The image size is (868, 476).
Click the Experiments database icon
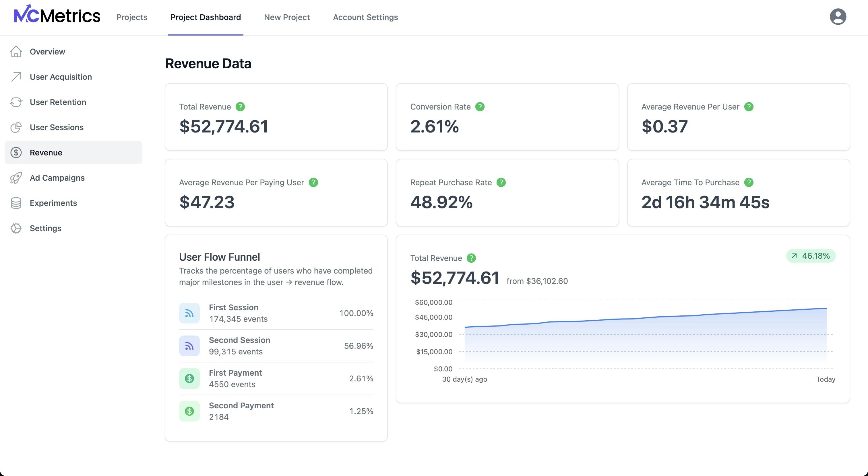click(16, 203)
